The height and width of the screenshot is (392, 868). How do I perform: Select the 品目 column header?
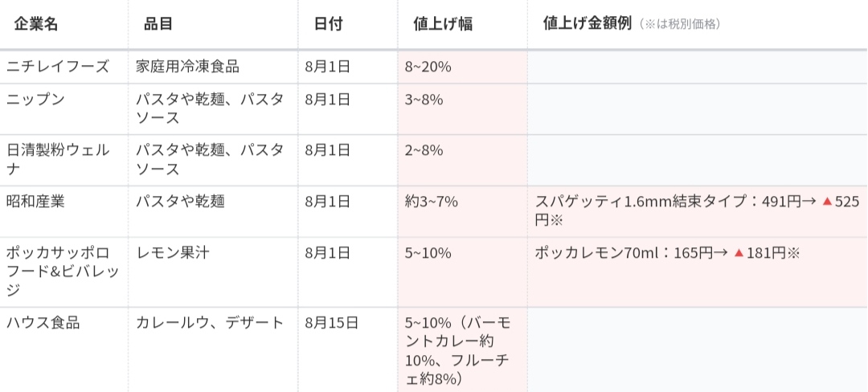[x=158, y=24]
